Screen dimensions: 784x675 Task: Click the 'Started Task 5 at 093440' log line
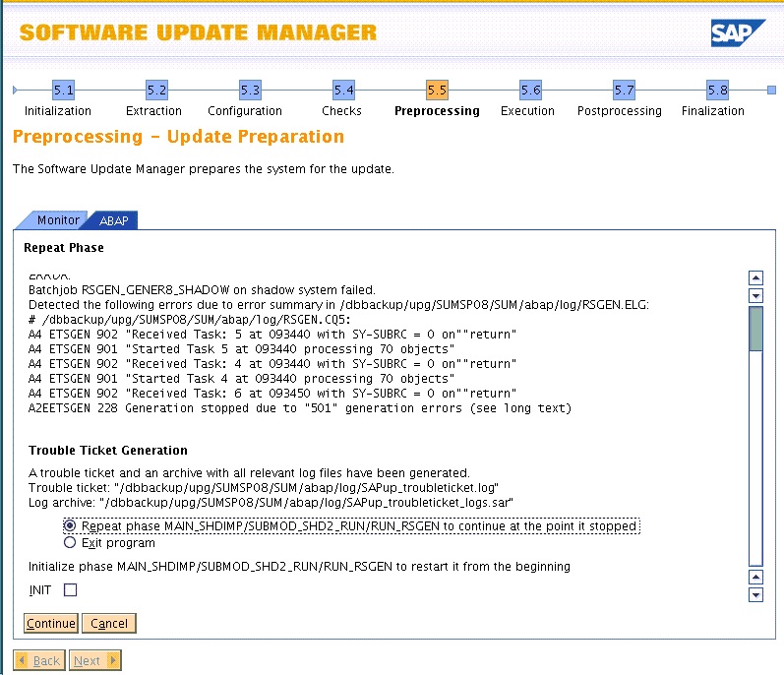242,349
